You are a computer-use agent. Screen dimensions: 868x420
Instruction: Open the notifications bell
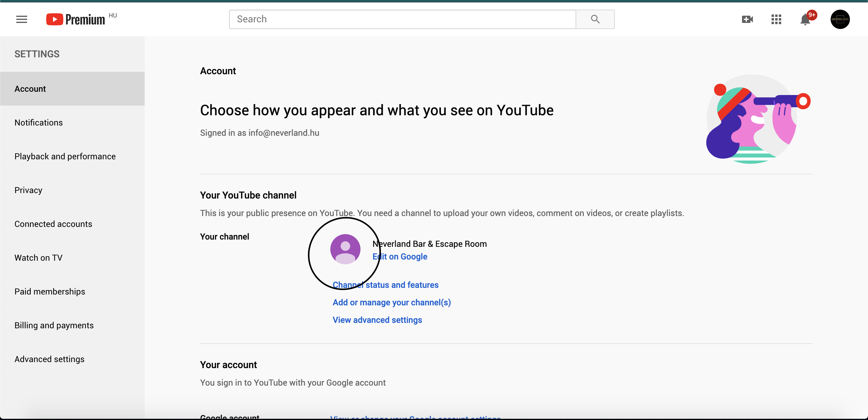(x=805, y=19)
